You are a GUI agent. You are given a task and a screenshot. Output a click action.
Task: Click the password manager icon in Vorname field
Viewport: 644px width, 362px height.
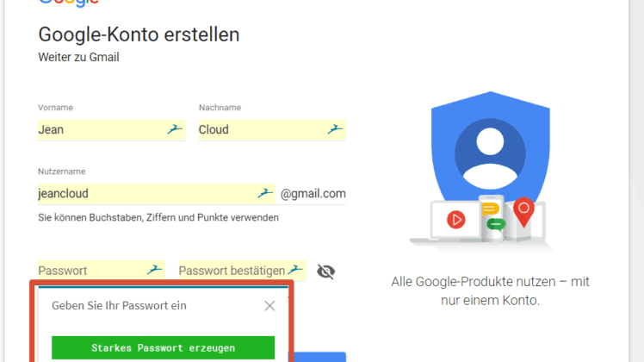click(x=175, y=129)
